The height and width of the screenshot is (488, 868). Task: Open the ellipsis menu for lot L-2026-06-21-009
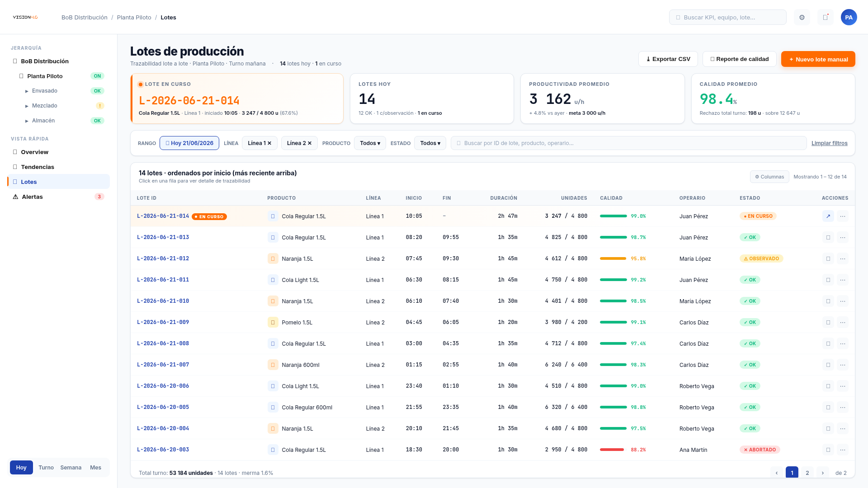point(843,322)
